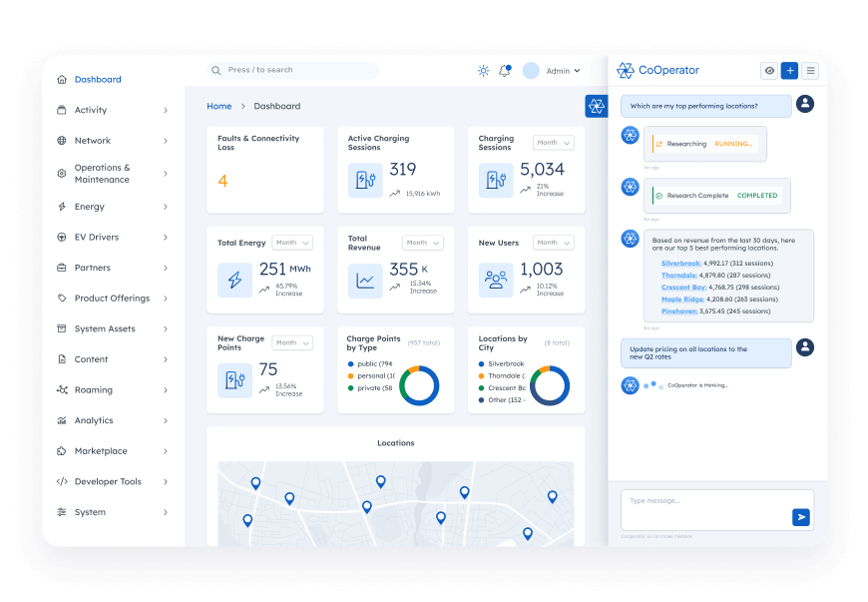Click the hamburger menu in the CoOperator header
The width and height of the screenshot is (868, 602).
pos(811,71)
